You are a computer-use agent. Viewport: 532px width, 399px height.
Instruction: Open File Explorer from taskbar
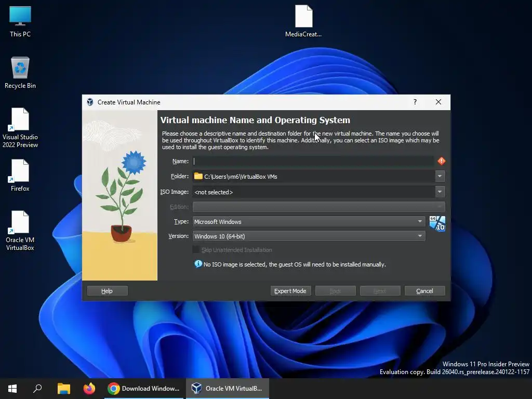tap(63, 389)
